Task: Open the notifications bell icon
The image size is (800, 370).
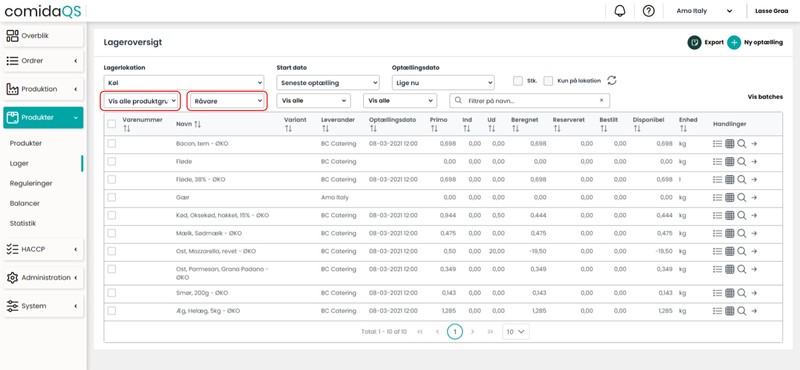Action: 620,11
